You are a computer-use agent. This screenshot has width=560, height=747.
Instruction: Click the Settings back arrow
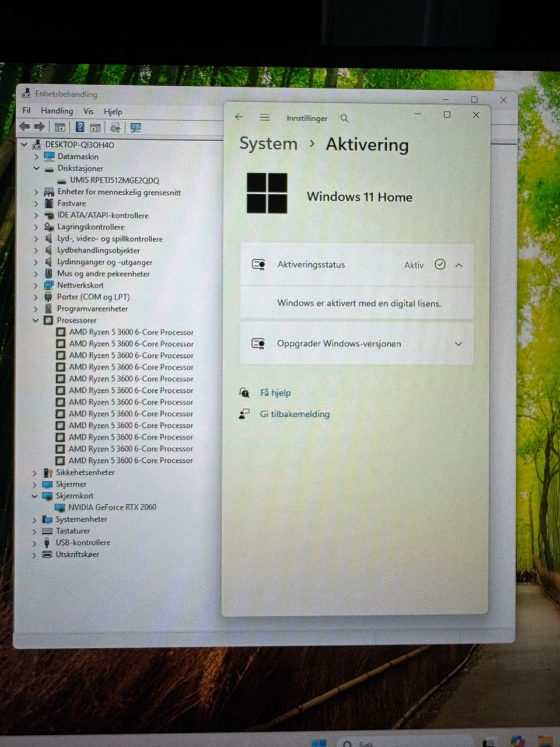pos(239,117)
